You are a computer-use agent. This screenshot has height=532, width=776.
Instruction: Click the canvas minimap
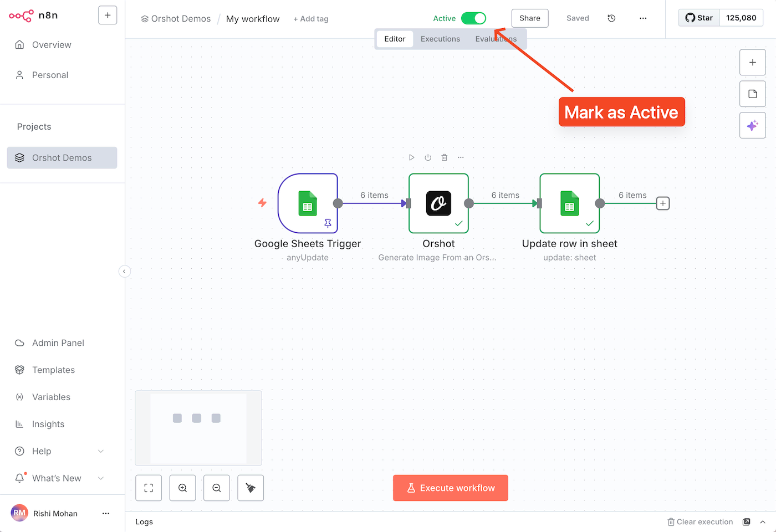[198, 428]
